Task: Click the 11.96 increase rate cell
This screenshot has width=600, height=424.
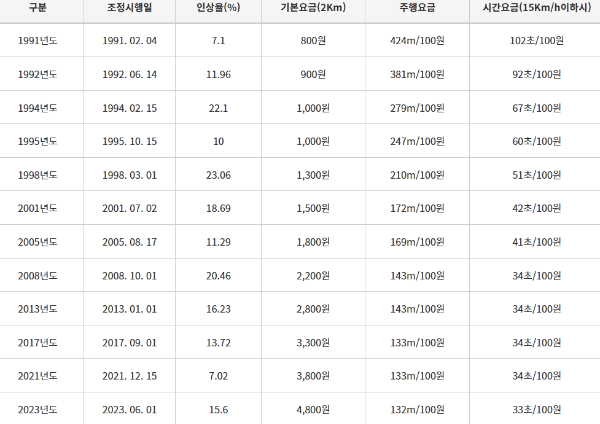Action: point(218,74)
